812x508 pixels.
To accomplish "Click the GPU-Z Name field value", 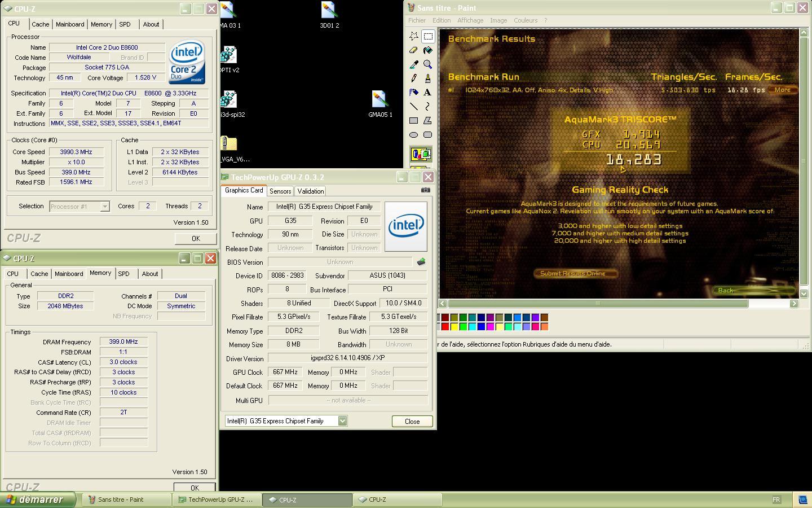I will point(325,207).
